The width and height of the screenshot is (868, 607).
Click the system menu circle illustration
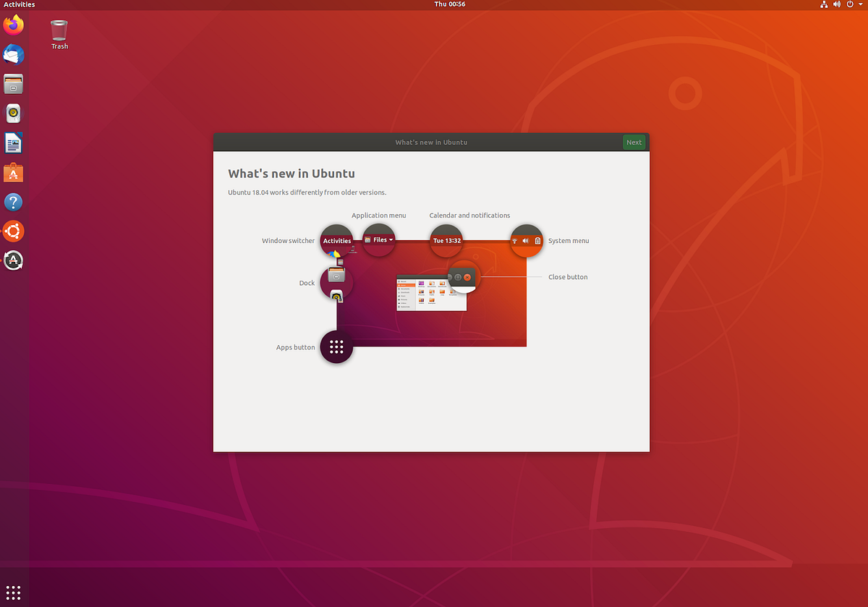coord(527,240)
